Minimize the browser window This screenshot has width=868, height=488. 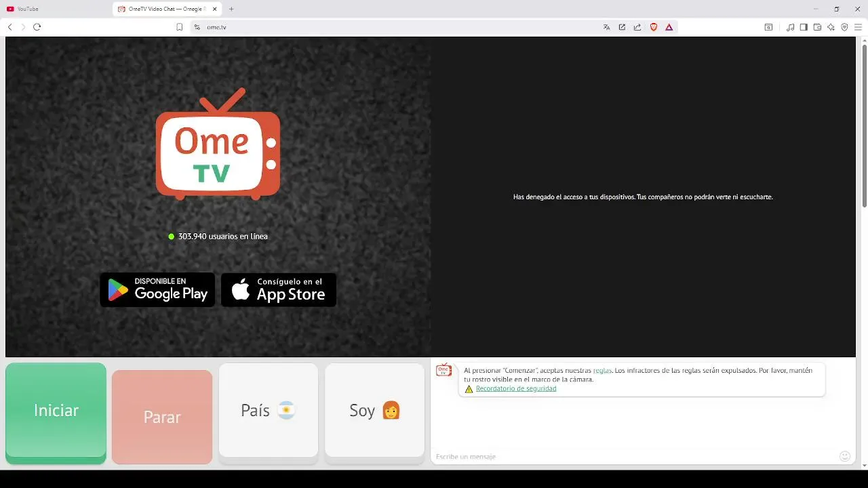[816, 9]
